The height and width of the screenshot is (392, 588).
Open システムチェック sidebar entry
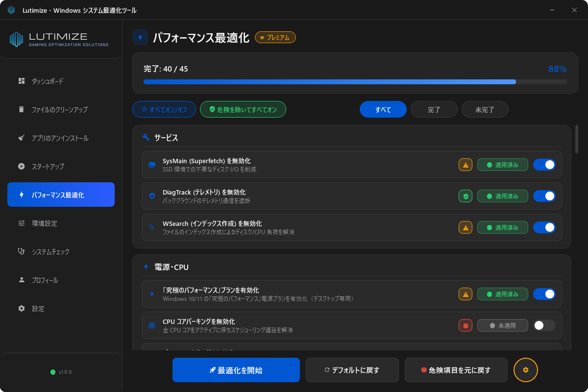[61, 252]
